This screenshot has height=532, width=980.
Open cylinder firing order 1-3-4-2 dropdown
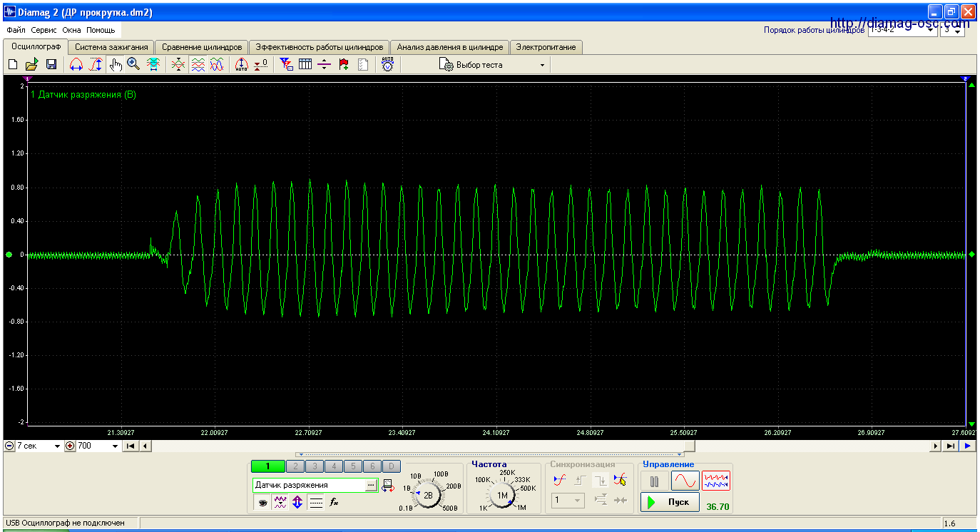pyautogui.click(x=902, y=31)
